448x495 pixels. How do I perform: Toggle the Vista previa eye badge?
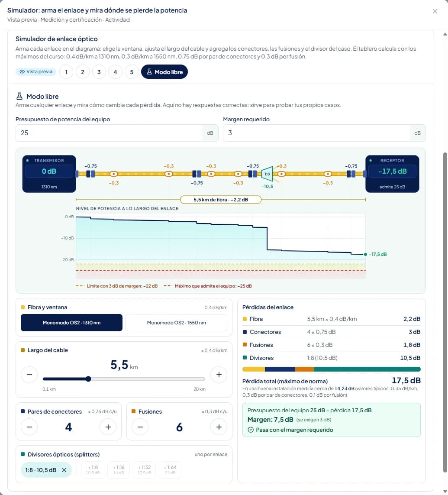click(x=36, y=71)
